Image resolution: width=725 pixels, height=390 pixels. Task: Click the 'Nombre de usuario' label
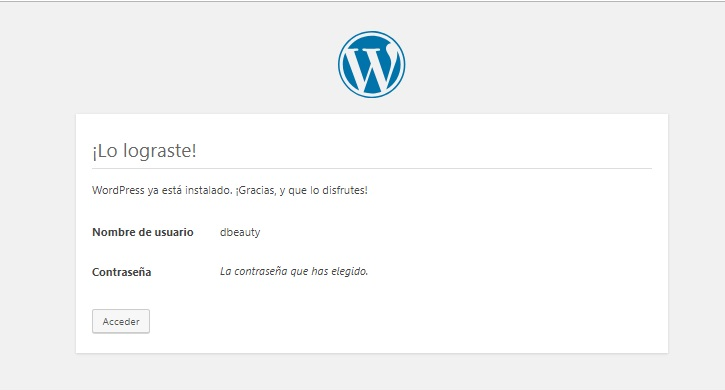coord(143,232)
